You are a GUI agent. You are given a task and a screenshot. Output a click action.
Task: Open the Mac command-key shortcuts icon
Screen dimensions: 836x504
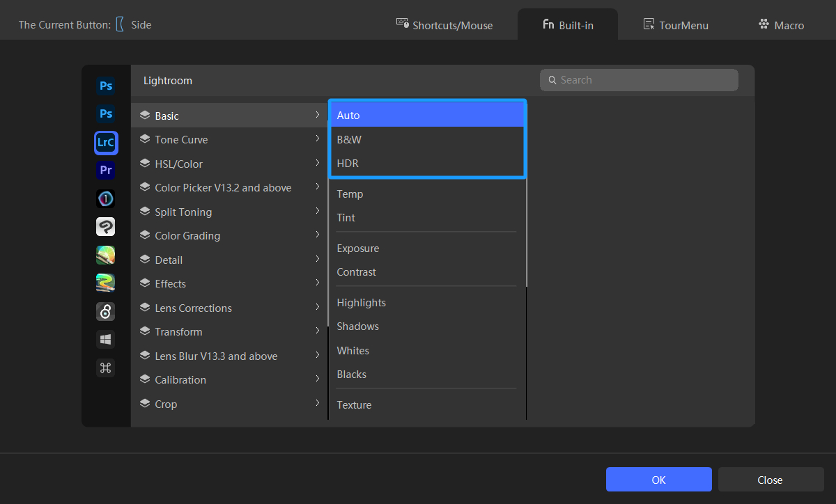click(x=106, y=368)
